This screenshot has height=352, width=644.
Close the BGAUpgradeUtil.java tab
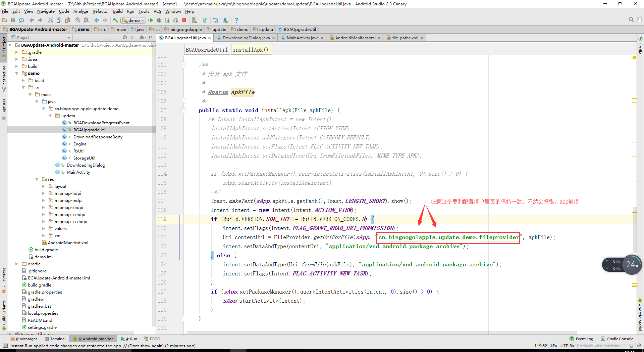[x=209, y=38]
